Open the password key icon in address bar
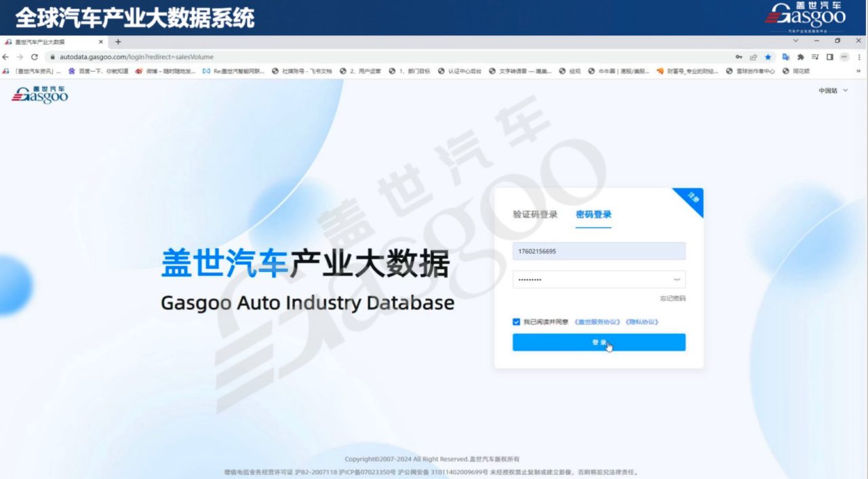The image size is (868, 479). [738, 57]
